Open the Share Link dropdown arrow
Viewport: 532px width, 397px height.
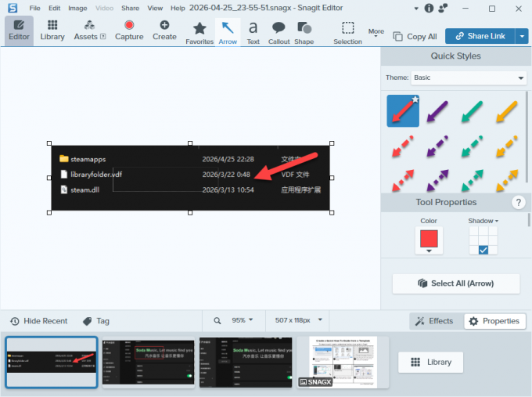click(x=522, y=36)
